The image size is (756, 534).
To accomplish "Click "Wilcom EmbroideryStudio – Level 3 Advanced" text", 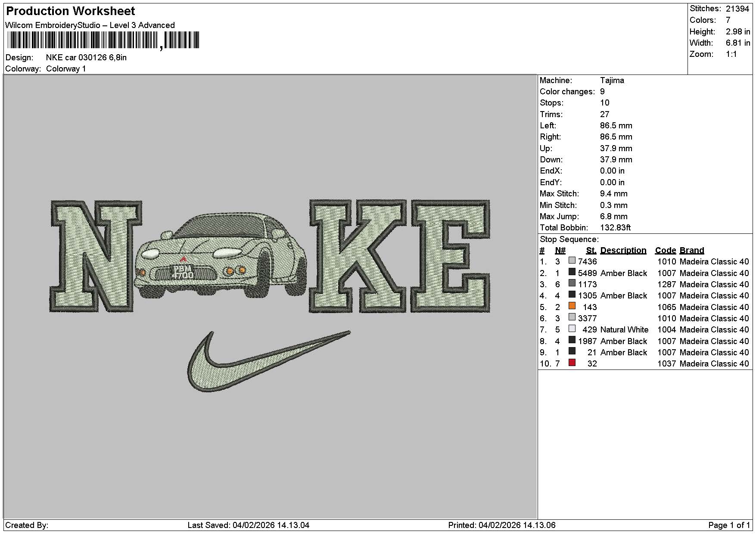I will coord(90,25).
